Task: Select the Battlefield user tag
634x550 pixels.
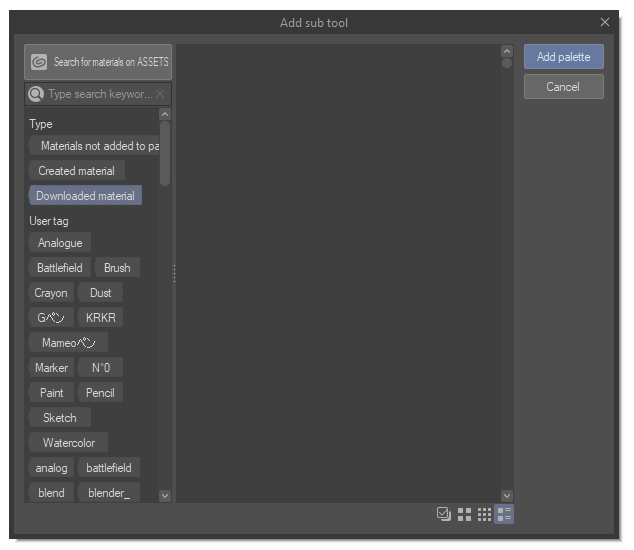Action: (60, 268)
